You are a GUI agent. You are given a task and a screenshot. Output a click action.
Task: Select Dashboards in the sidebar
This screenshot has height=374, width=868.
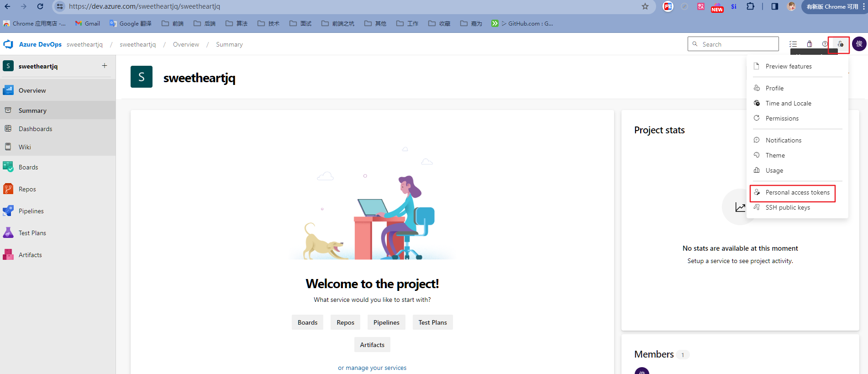35,129
